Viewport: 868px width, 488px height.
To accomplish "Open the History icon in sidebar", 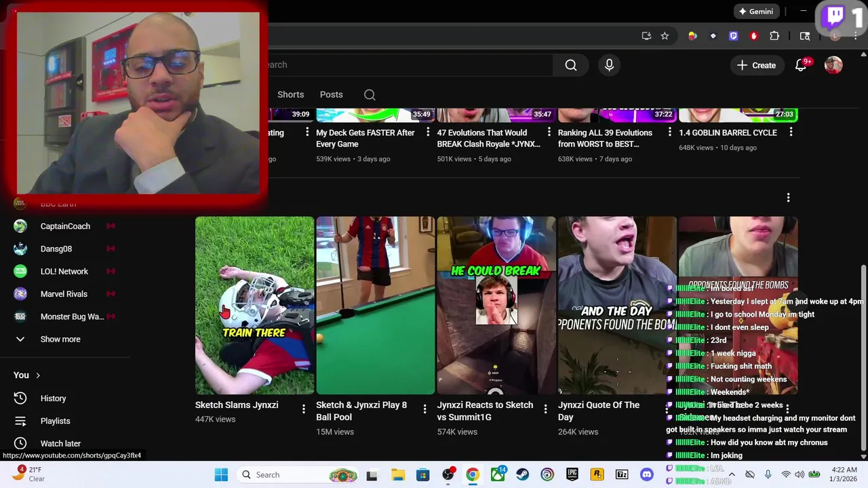I will (x=20, y=399).
